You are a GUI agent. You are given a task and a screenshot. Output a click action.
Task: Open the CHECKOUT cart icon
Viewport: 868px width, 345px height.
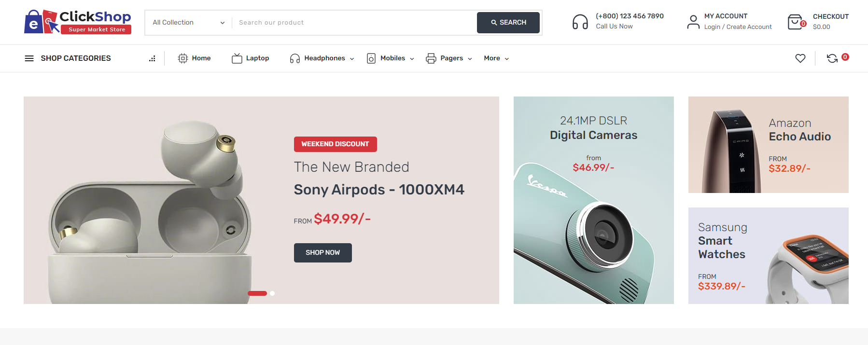[x=796, y=21]
